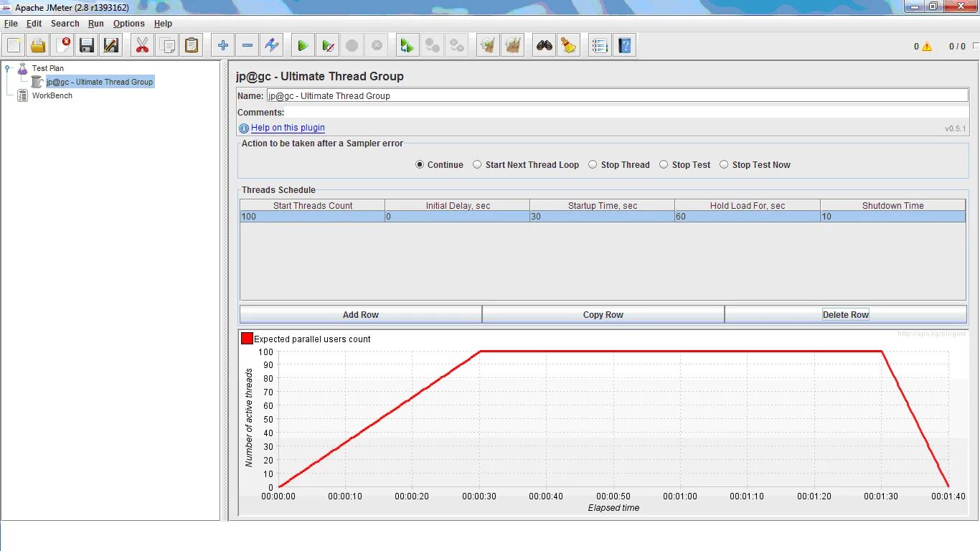Open the Options menu

(128, 24)
